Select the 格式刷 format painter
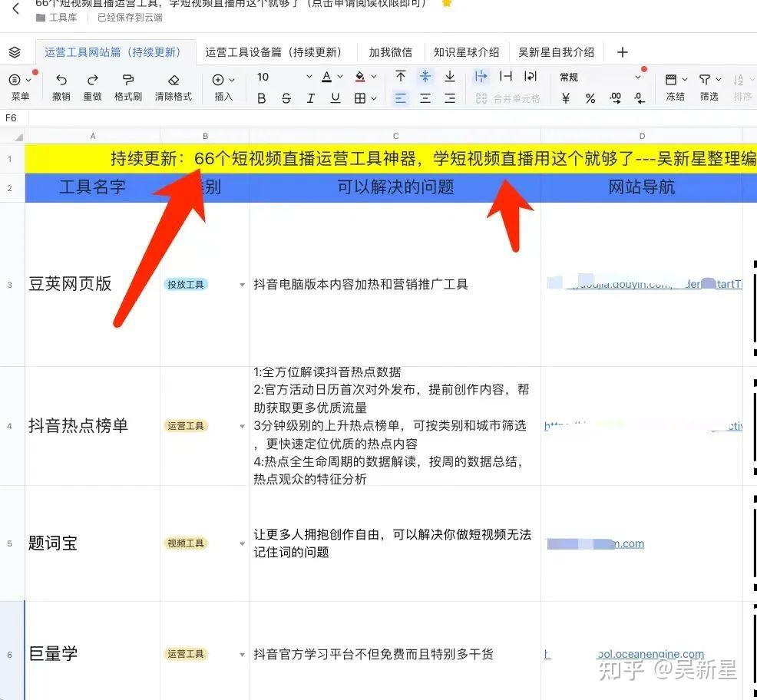The width and height of the screenshot is (757, 700). point(128,79)
